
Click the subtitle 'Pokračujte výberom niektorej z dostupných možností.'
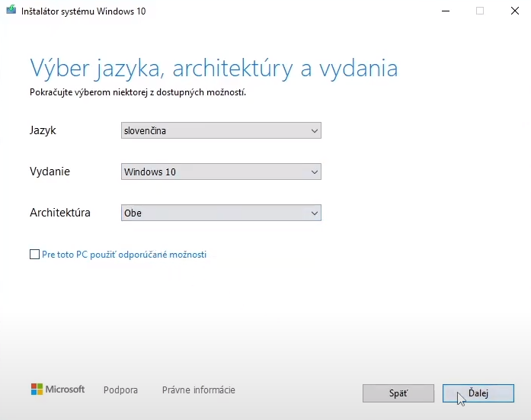coord(138,92)
